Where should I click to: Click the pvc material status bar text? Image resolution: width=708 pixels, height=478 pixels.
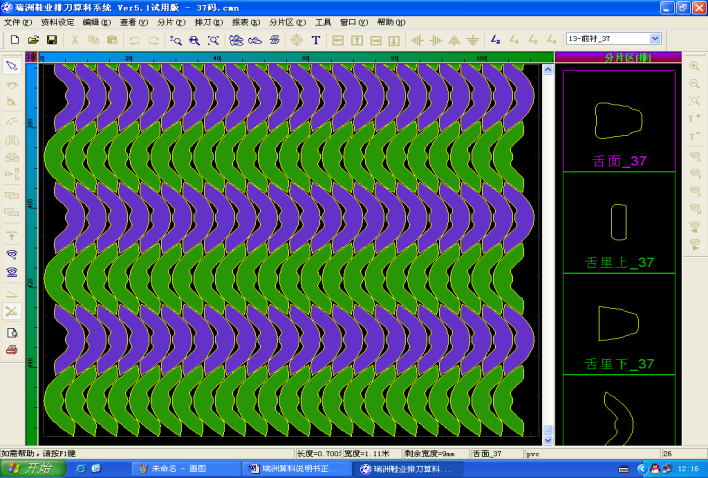(x=533, y=454)
